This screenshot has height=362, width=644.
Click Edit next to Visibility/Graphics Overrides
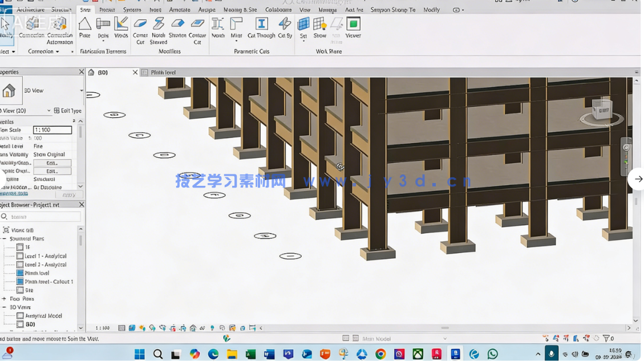click(52, 162)
